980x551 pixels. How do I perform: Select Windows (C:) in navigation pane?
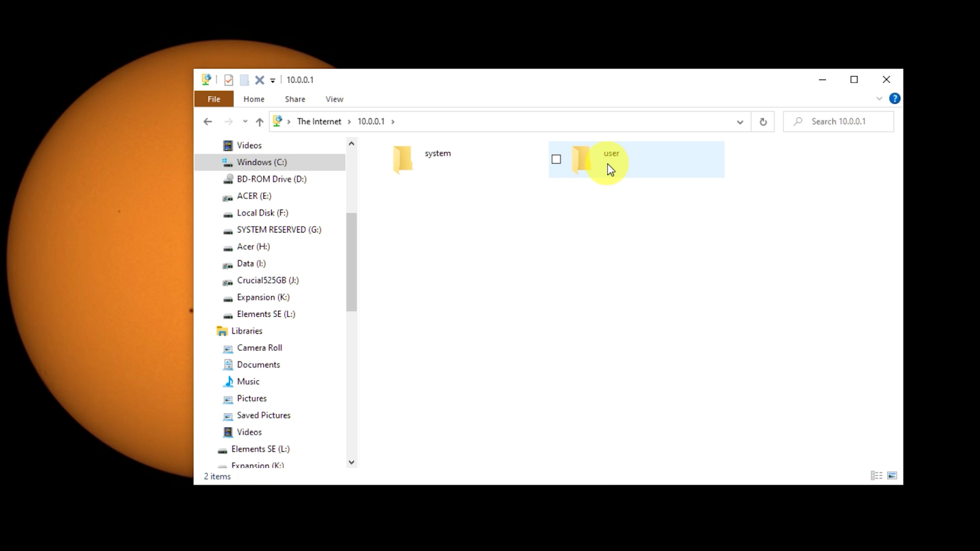point(262,162)
